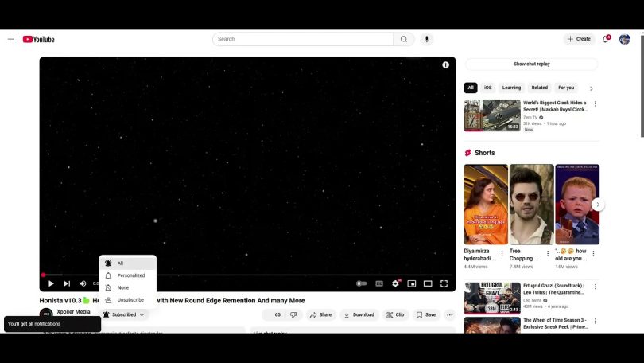Expand the Subscribed dropdown button
The width and height of the screenshot is (644, 363).
click(125, 314)
